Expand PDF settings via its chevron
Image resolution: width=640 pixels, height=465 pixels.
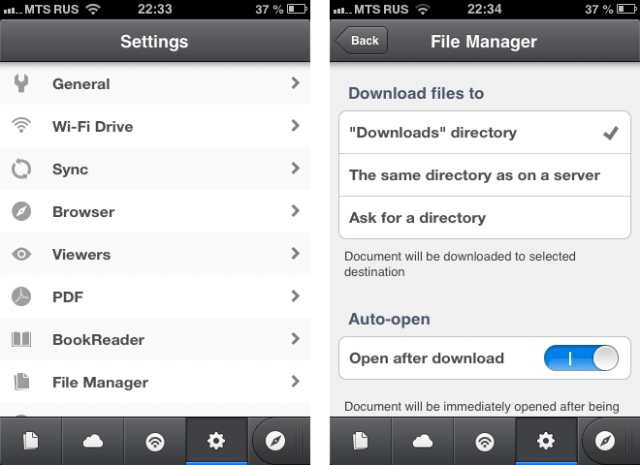click(296, 296)
